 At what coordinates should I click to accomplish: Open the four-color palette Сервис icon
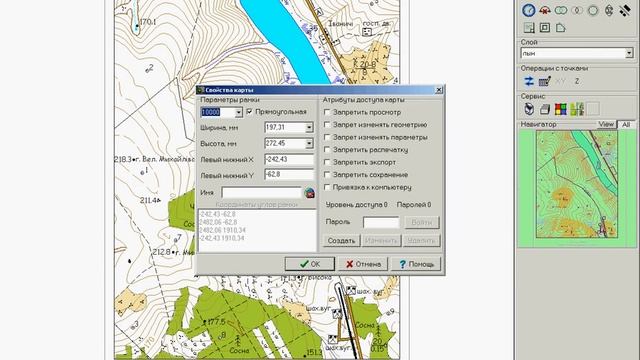(561, 109)
